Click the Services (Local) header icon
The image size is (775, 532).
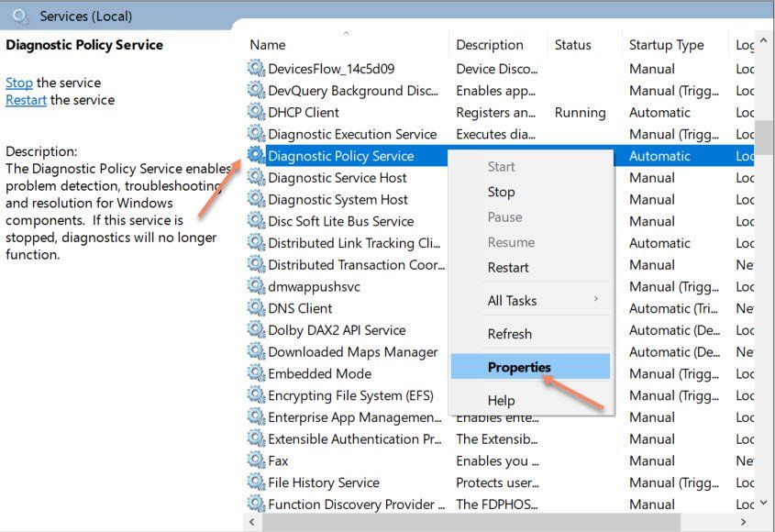point(20,16)
